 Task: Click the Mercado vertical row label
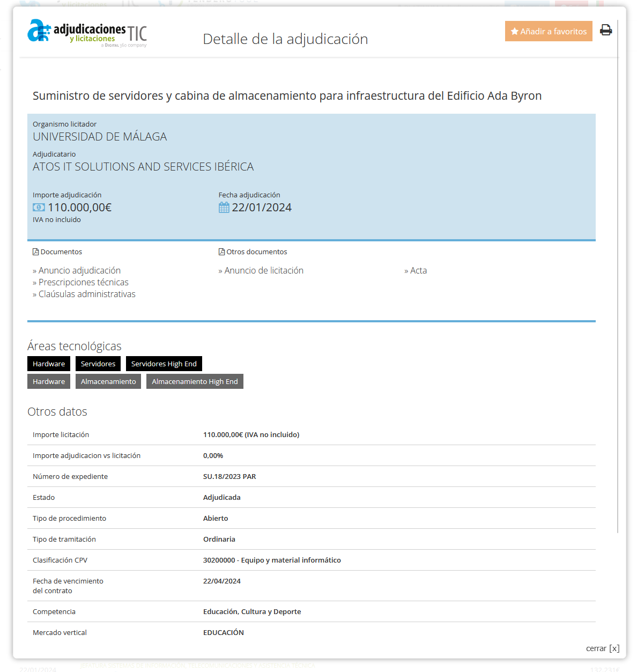click(x=60, y=632)
